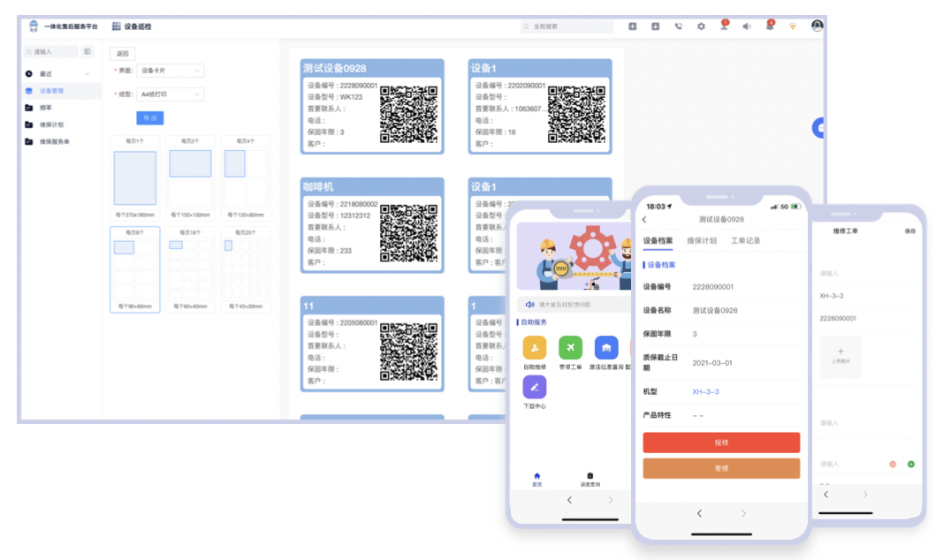Collapse sidebar with the menu toggle icon
The height and width of the screenshot is (560, 951).
coord(87,52)
